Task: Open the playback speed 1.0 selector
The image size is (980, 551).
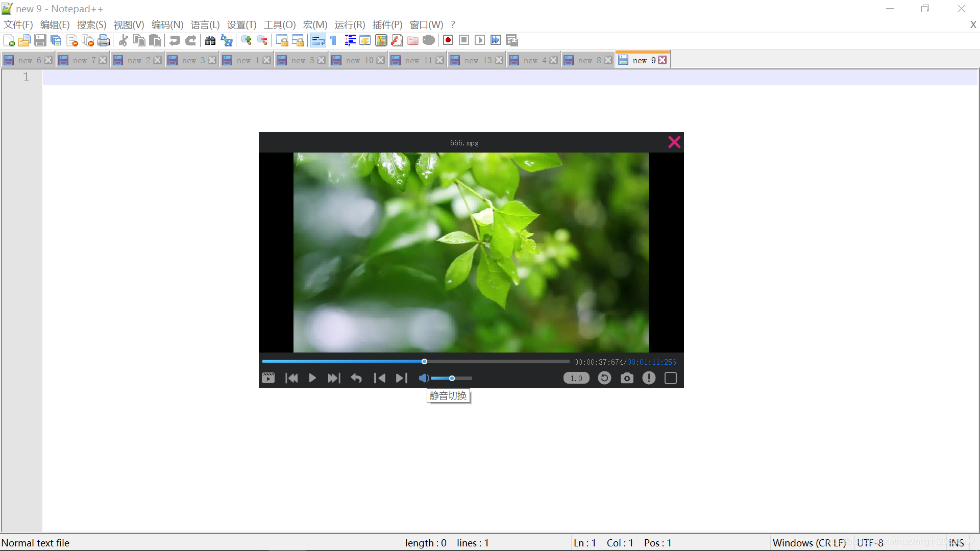Action: (x=576, y=378)
